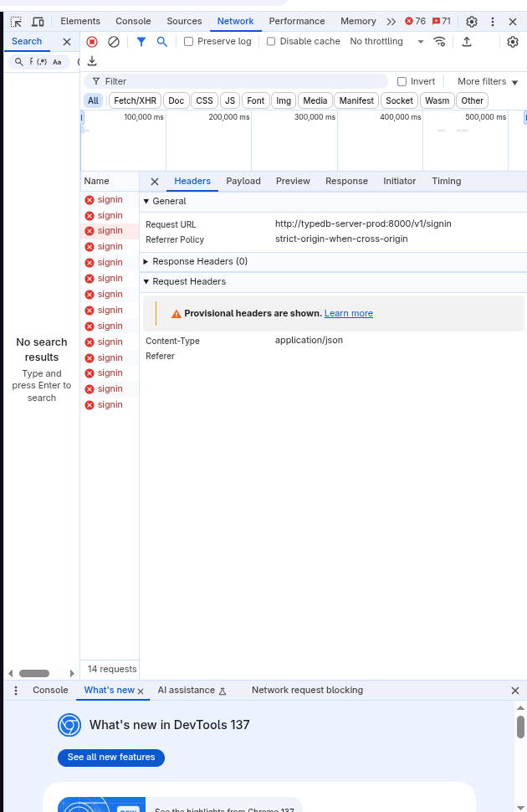527x812 pixels.
Task: Close the bottom drawer
Action: (x=515, y=691)
